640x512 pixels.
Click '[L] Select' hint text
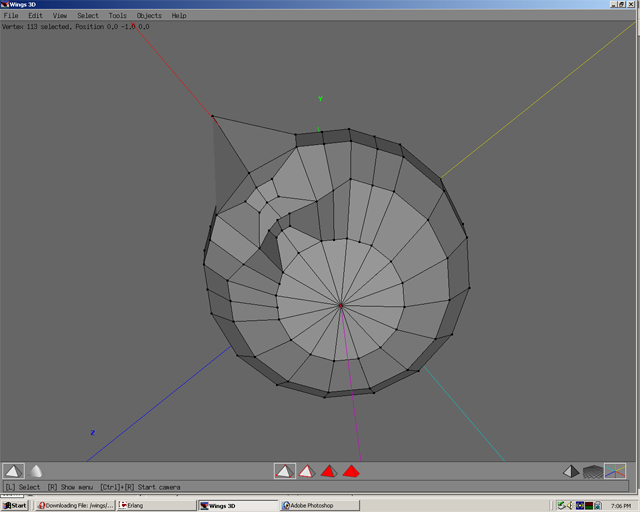click(23, 487)
